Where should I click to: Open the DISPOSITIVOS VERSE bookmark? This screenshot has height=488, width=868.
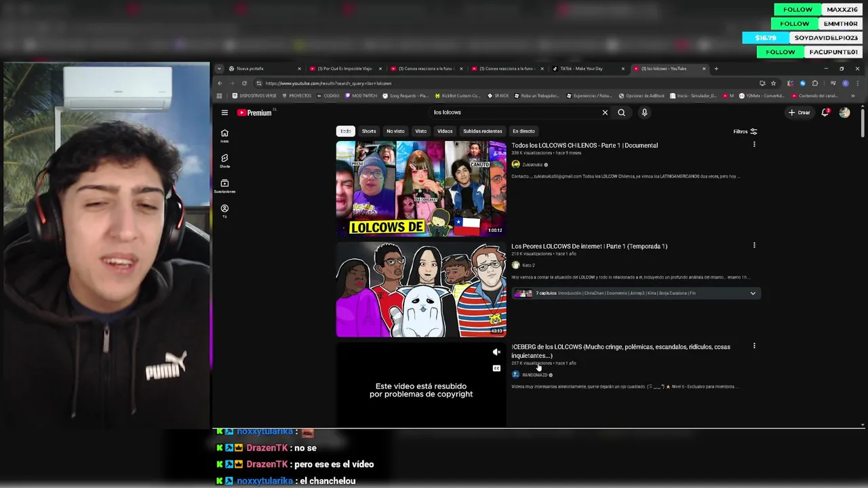[x=255, y=96]
